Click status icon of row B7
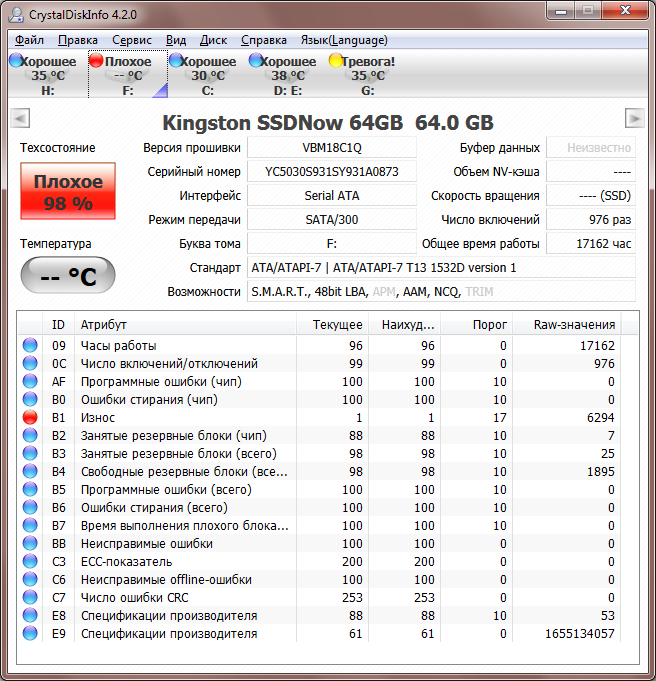This screenshot has height=681, width=656. pyautogui.click(x=30, y=526)
